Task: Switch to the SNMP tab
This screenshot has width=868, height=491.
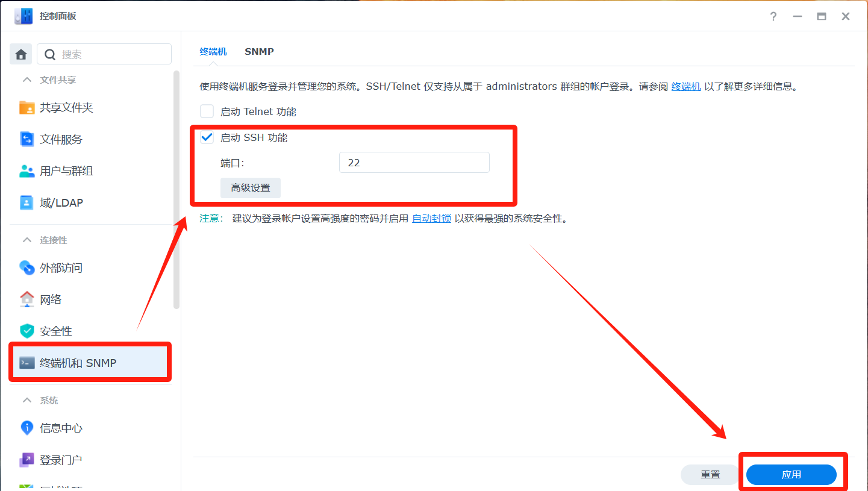Action: coord(259,52)
